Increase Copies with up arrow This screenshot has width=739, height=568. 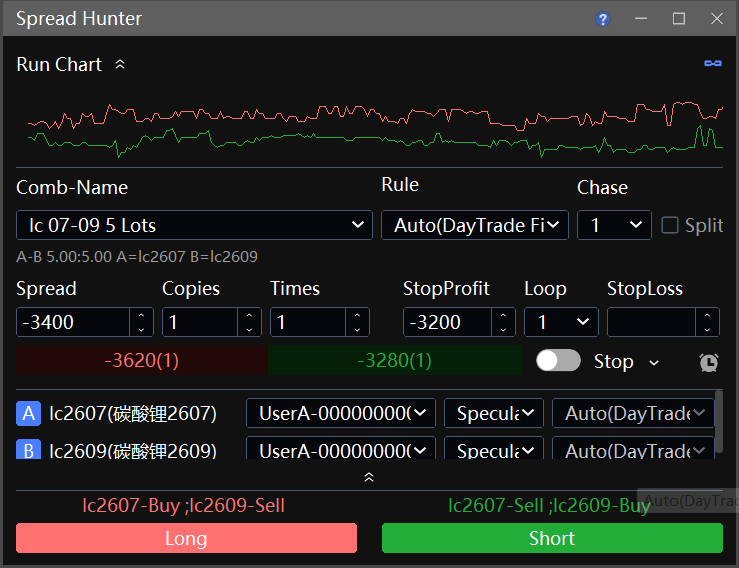click(249, 315)
